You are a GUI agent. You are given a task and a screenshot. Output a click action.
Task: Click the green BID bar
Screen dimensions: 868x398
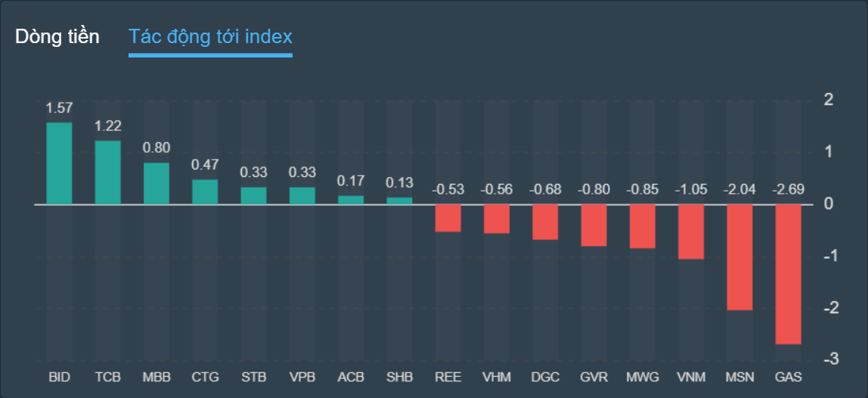[59, 163]
